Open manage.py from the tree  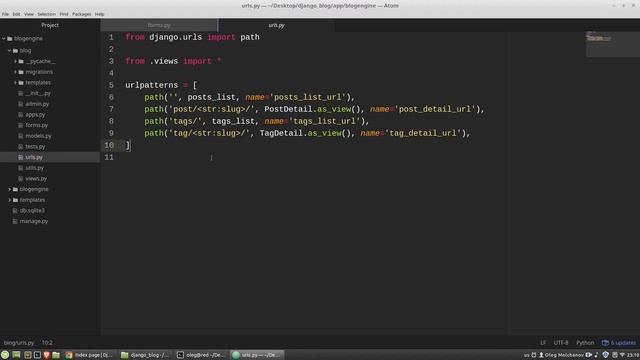point(34,221)
